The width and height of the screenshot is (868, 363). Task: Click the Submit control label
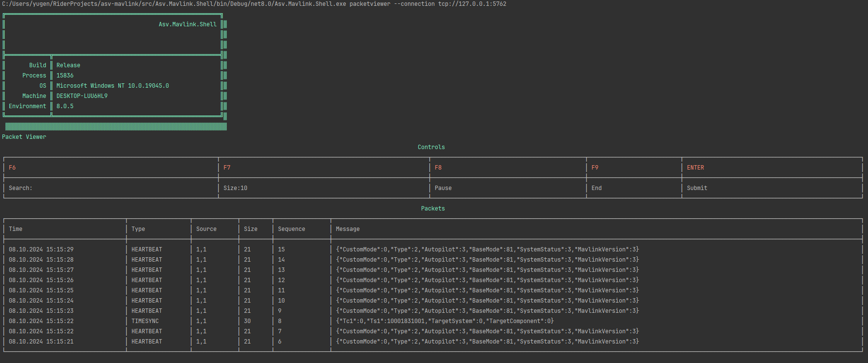pyautogui.click(x=697, y=188)
